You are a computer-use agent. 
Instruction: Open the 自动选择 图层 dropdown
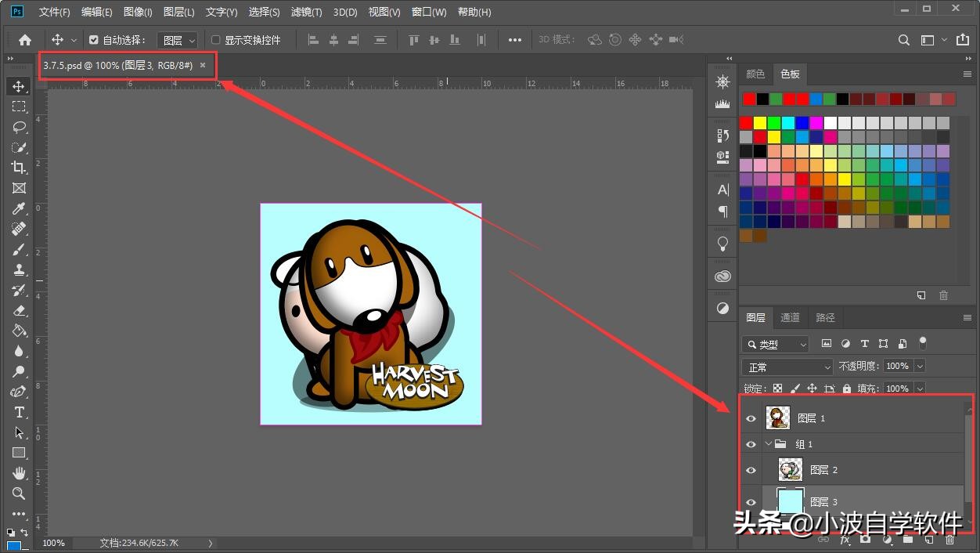click(178, 40)
